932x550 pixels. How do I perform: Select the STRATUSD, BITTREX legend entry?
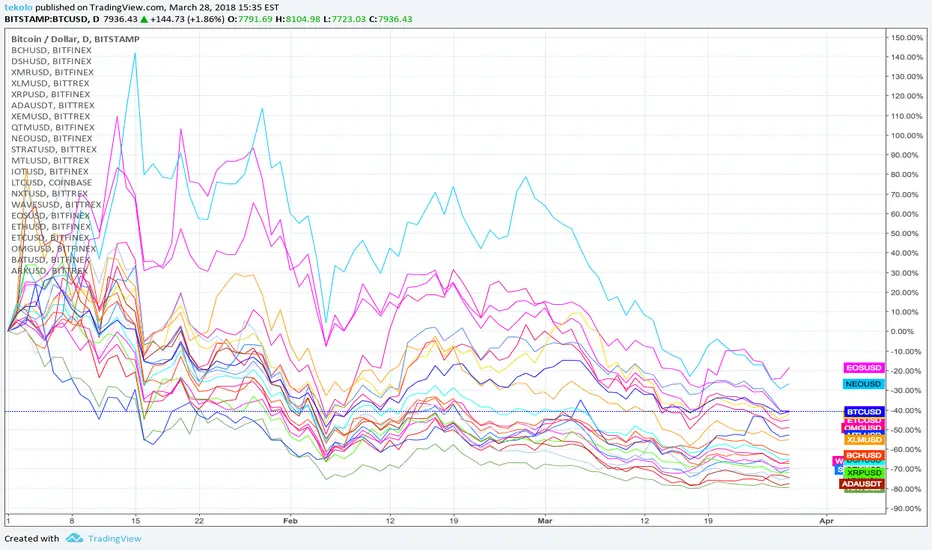(53, 149)
